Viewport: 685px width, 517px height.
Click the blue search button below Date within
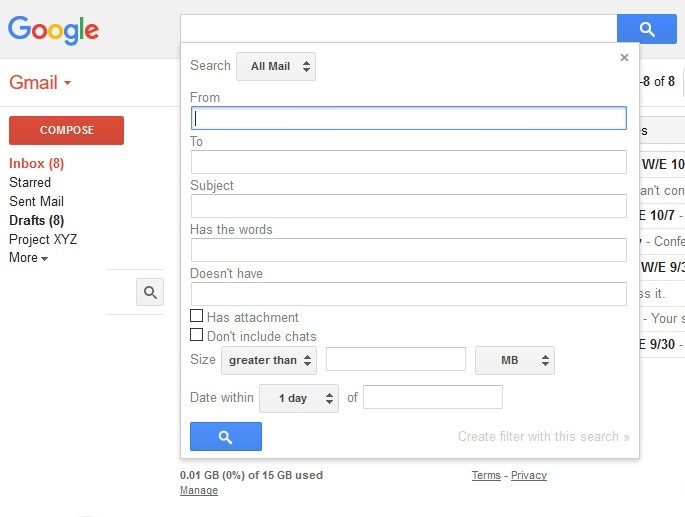coord(226,436)
